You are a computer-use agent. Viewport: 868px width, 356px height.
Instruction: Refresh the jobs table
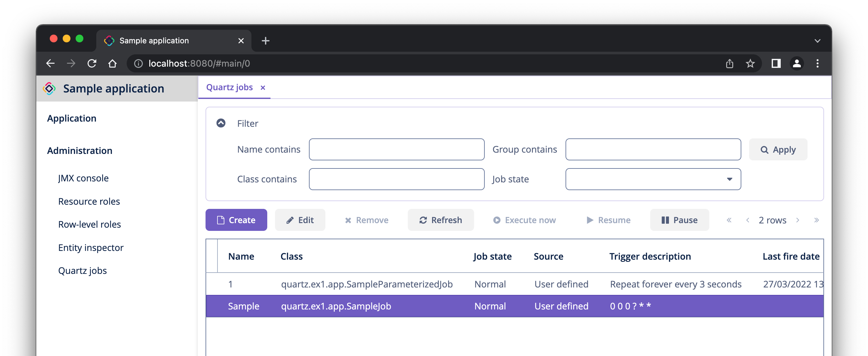pos(441,220)
